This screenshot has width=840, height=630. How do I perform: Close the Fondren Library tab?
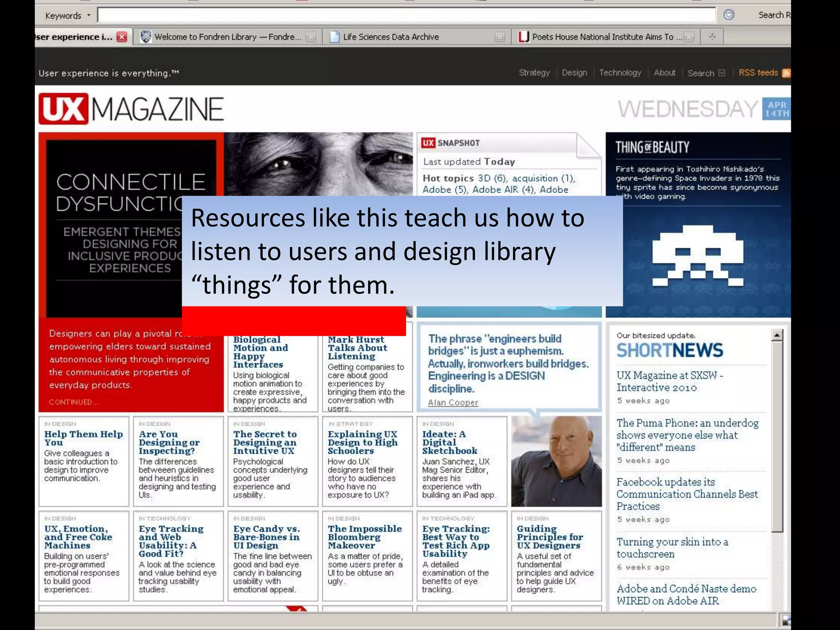(311, 37)
